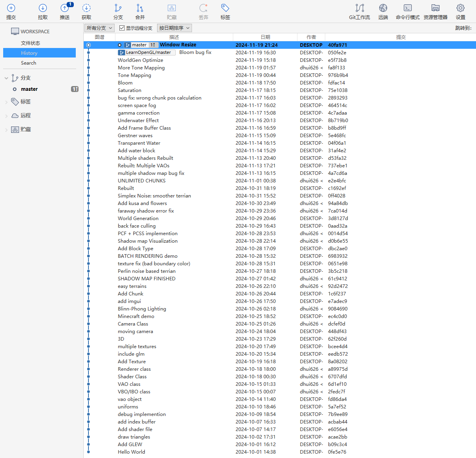Expand the 远程 (remotes) sidebar section
This screenshot has height=458, width=476.
coord(6,116)
